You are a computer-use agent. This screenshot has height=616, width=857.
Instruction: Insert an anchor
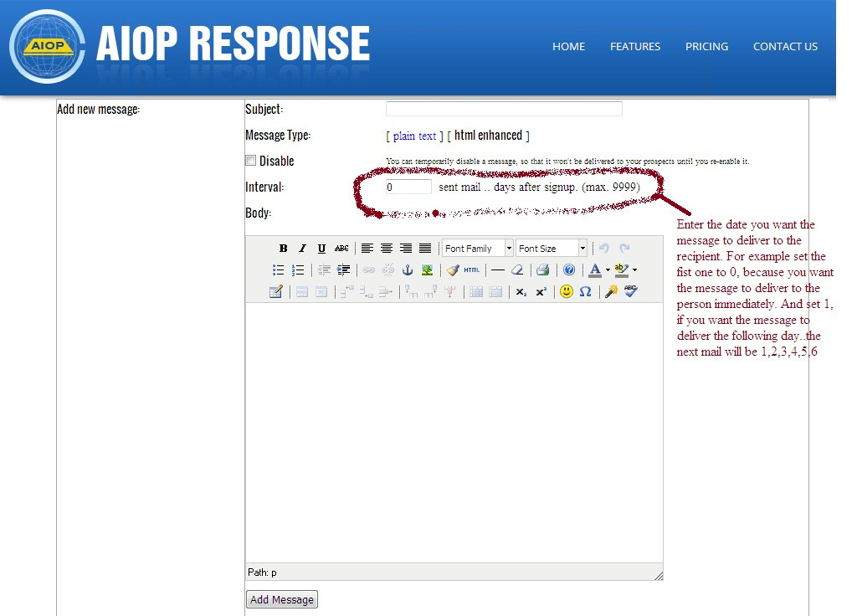pyautogui.click(x=408, y=269)
